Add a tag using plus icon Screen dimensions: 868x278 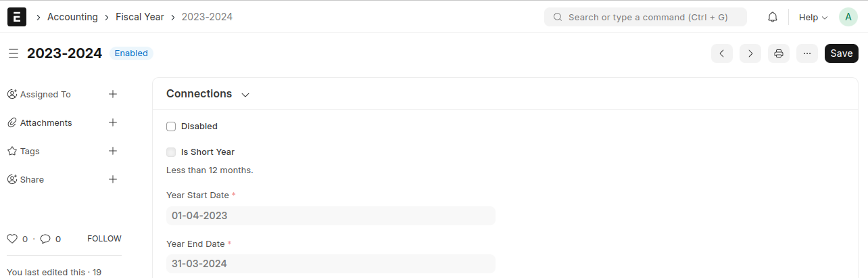pyautogui.click(x=113, y=151)
